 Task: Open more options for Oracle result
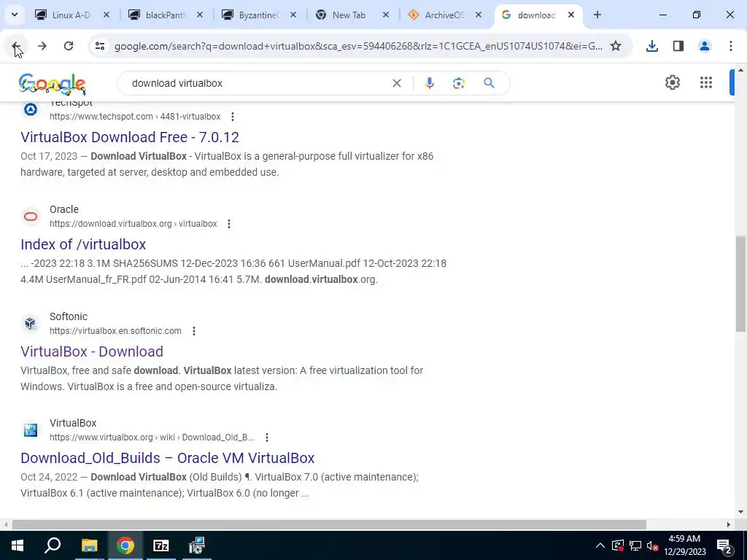[229, 224]
